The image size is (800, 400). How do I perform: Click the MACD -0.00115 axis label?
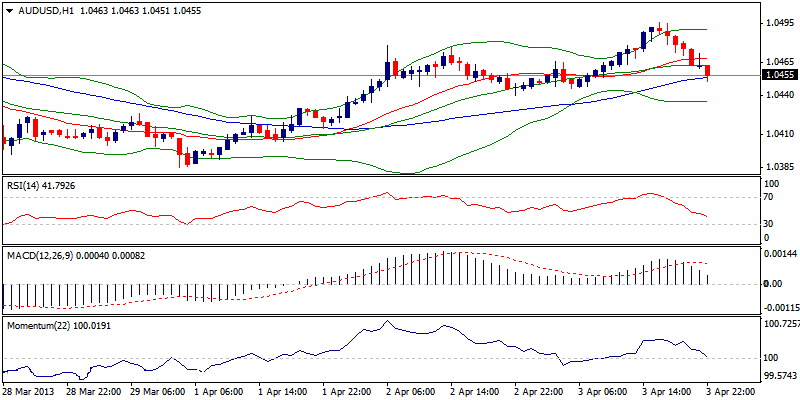click(x=779, y=308)
